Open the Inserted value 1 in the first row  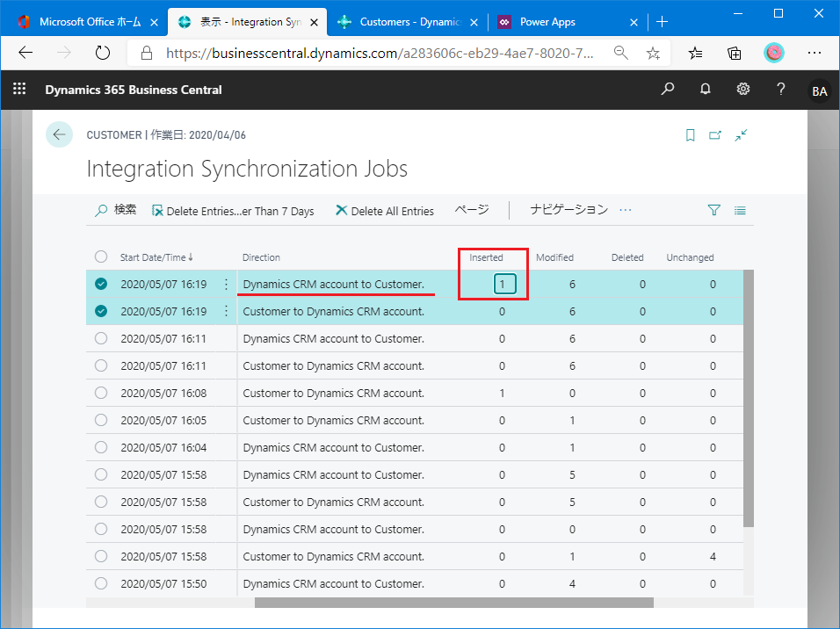pyautogui.click(x=504, y=284)
